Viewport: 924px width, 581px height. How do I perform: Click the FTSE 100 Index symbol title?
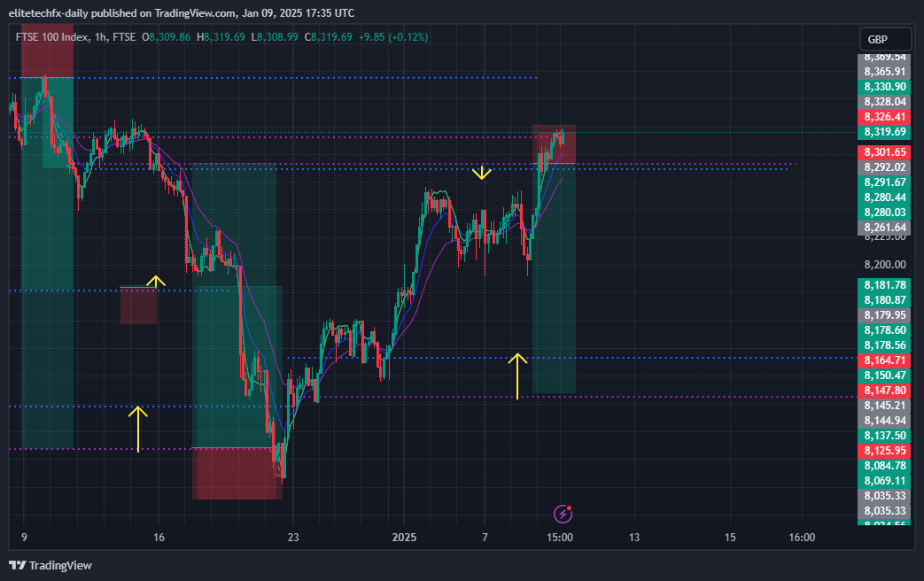[x=52, y=37]
